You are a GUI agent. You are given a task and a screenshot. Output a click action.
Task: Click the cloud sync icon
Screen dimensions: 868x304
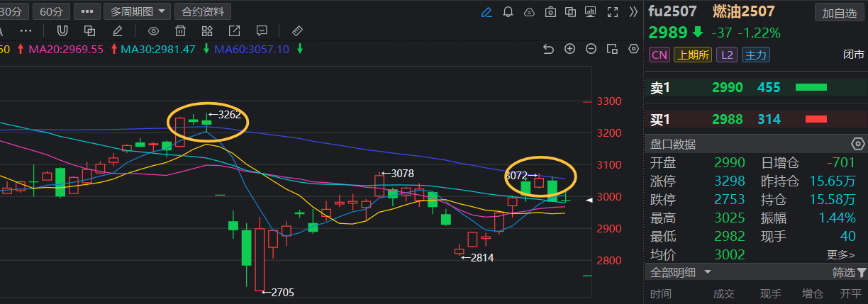529,11
